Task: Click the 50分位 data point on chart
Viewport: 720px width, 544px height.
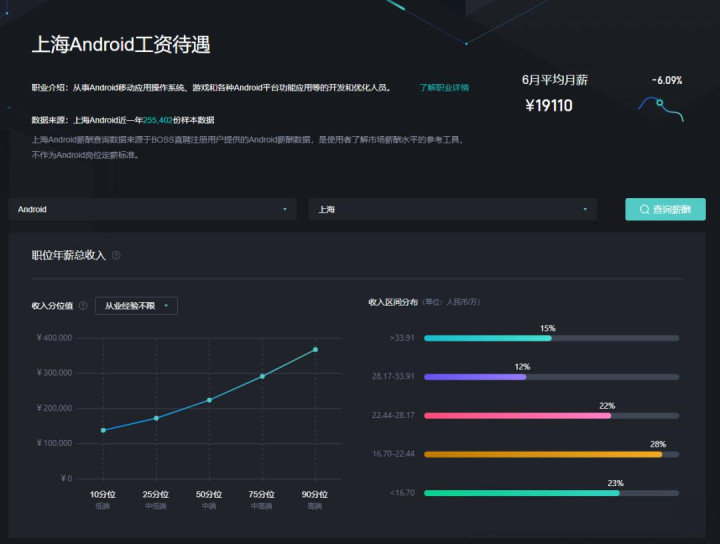Action: point(209,400)
